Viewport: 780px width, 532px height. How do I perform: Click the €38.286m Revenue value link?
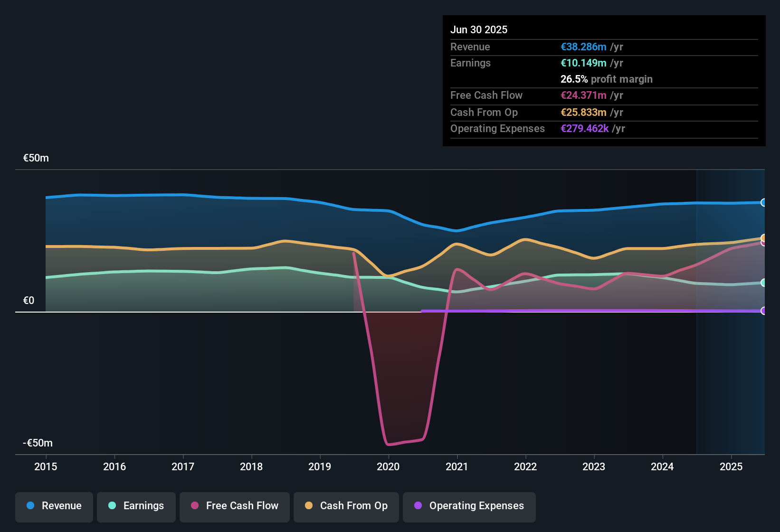tap(583, 47)
